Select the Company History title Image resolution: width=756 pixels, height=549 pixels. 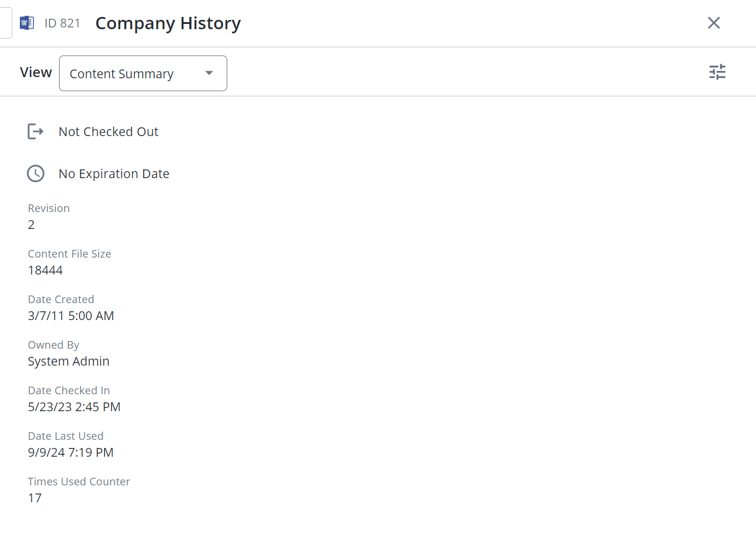[168, 23]
